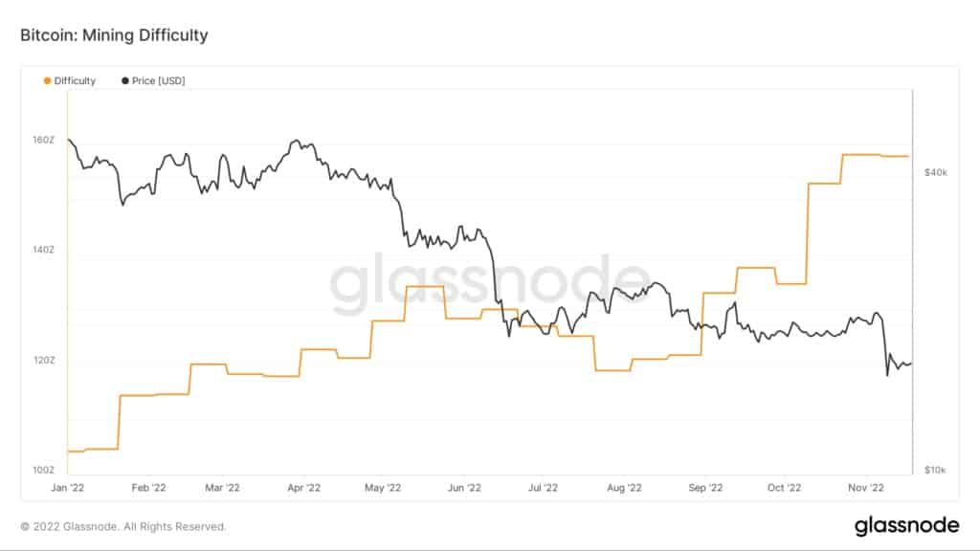Viewport: 980px width, 551px height.
Task: Click the Jul '22 axis label
Action: 543,488
